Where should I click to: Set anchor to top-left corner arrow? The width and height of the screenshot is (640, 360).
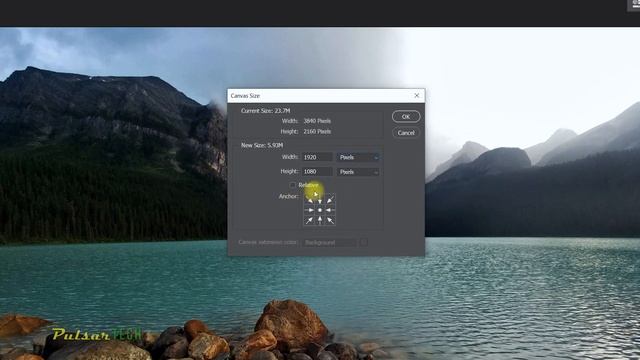pyautogui.click(x=309, y=200)
